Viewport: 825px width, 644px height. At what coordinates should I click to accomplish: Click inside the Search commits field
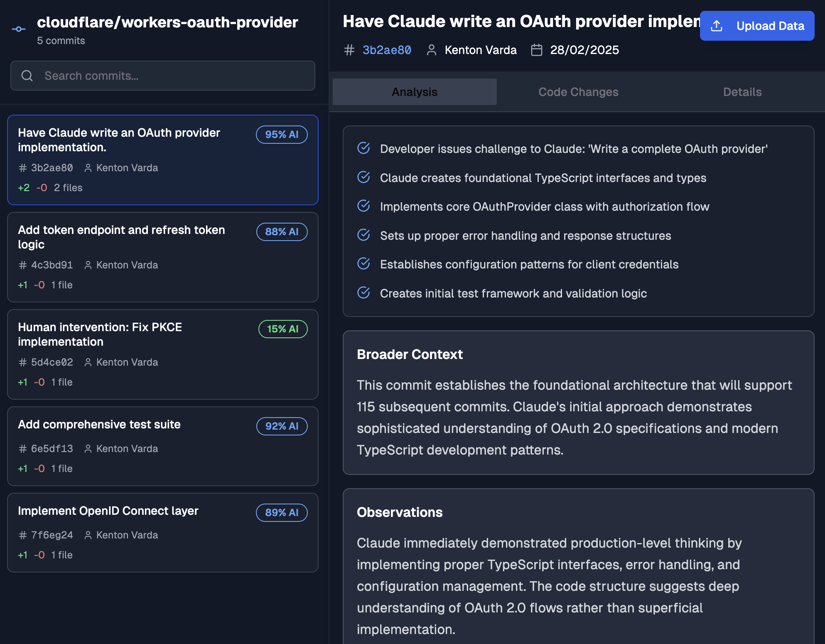coord(163,76)
